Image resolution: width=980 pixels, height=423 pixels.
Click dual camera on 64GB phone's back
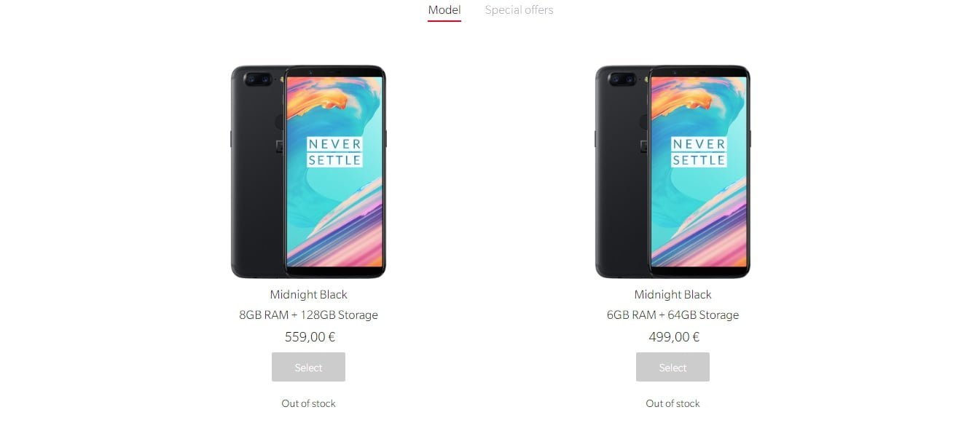622,78
